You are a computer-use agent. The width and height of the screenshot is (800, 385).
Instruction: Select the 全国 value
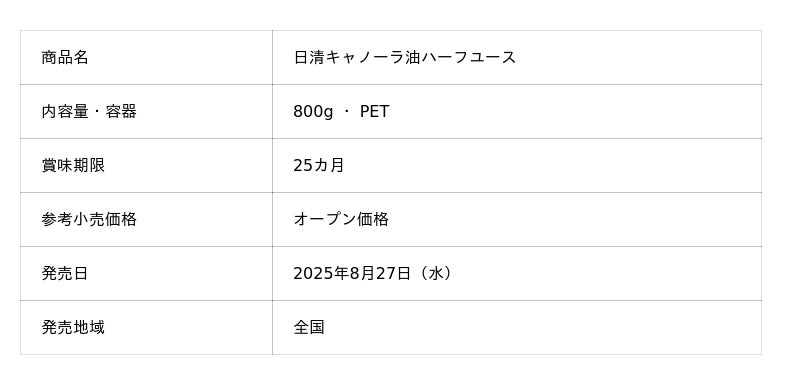point(309,328)
